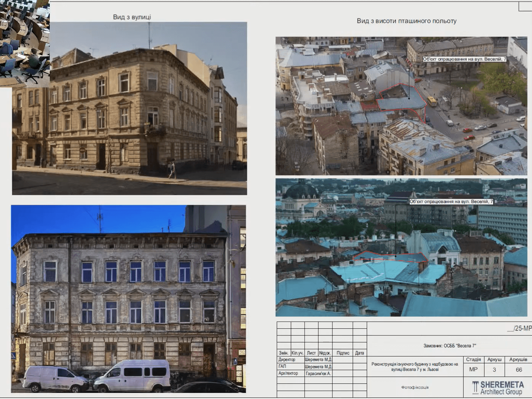Select the "MP" stage value cell

click(x=473, y=369)
